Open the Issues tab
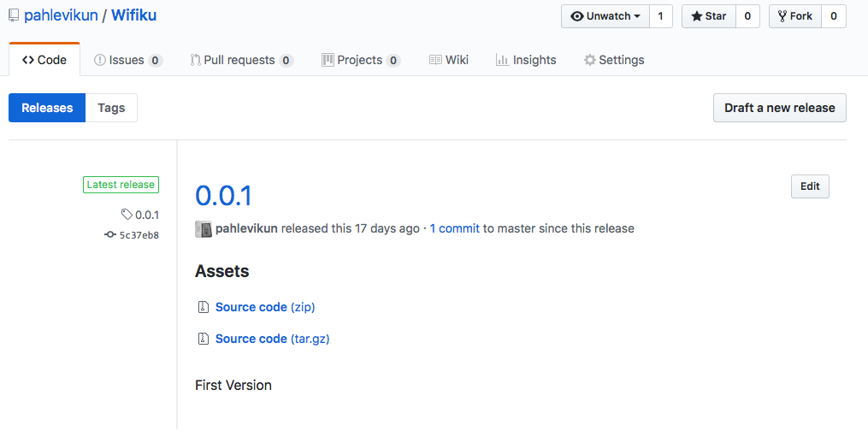 pyautogui.click(x=128, y=60)
